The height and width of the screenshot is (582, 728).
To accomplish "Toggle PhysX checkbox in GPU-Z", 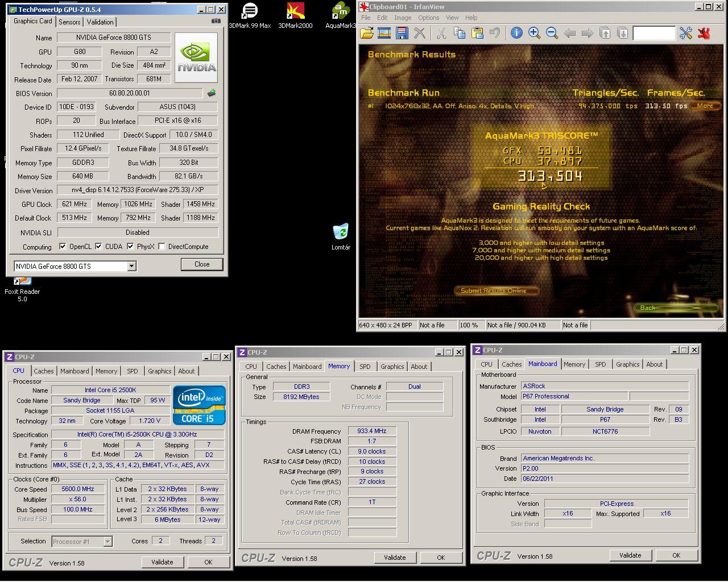I will coord(131,247).
